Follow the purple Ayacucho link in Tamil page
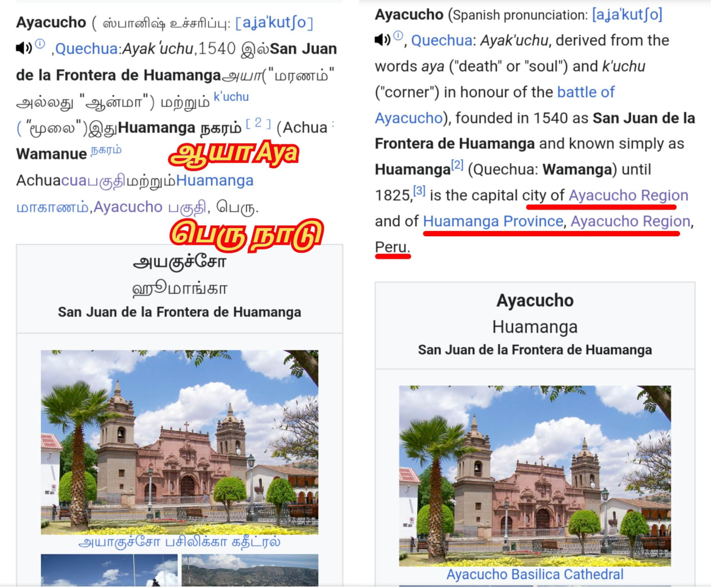This screenshot has width=711, height=588. click(x=128, y=207)
